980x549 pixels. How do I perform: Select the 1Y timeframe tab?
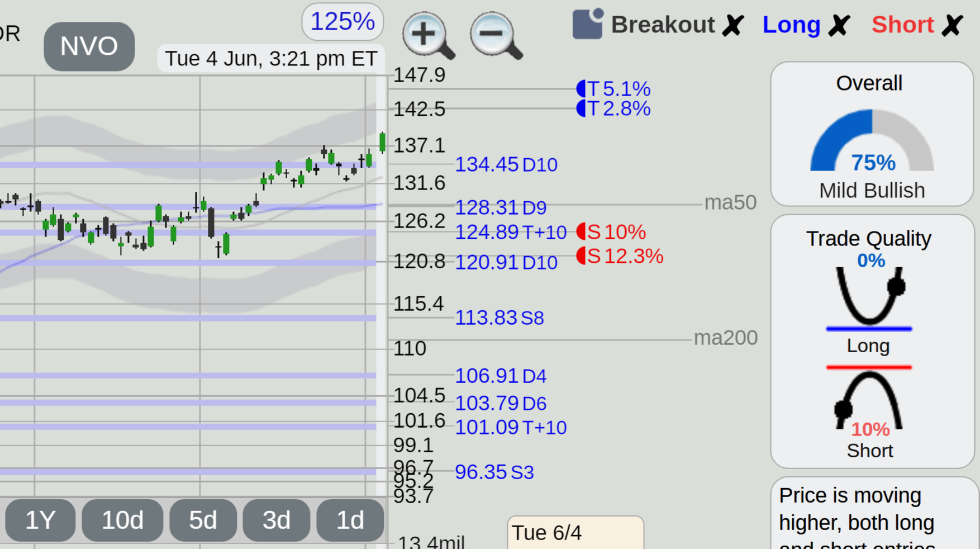tap(40, 520)
